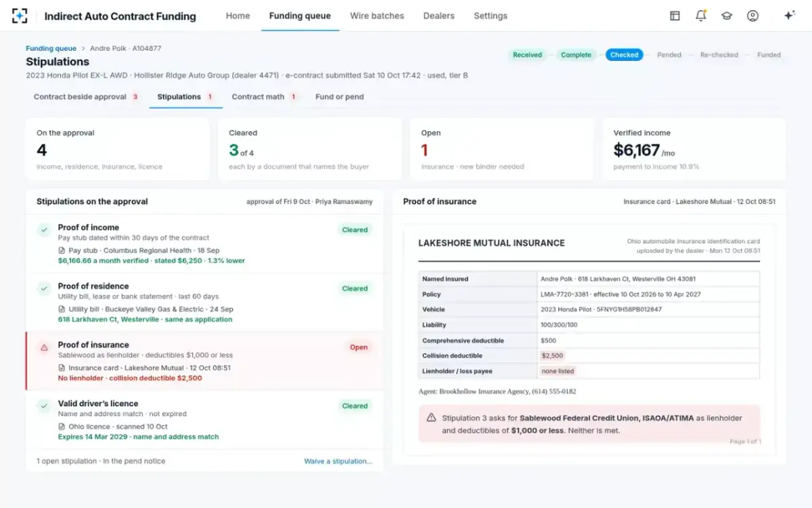
Task: Click the Pended status step
Action: click(669, 55)
